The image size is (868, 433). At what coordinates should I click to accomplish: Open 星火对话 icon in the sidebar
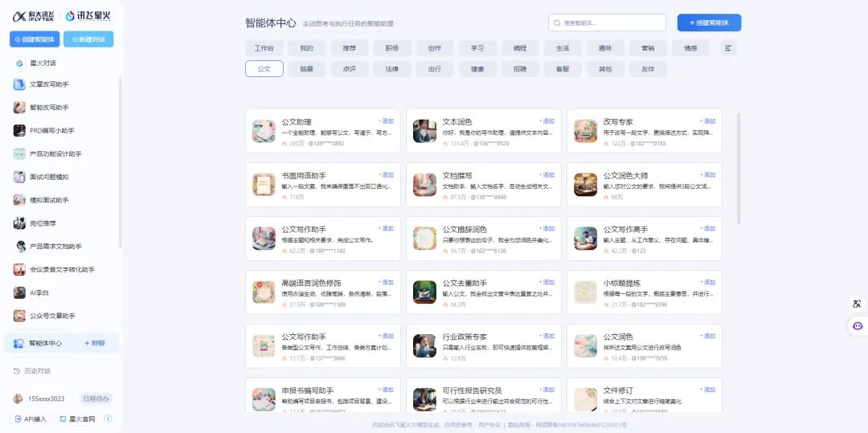point(19,63)
